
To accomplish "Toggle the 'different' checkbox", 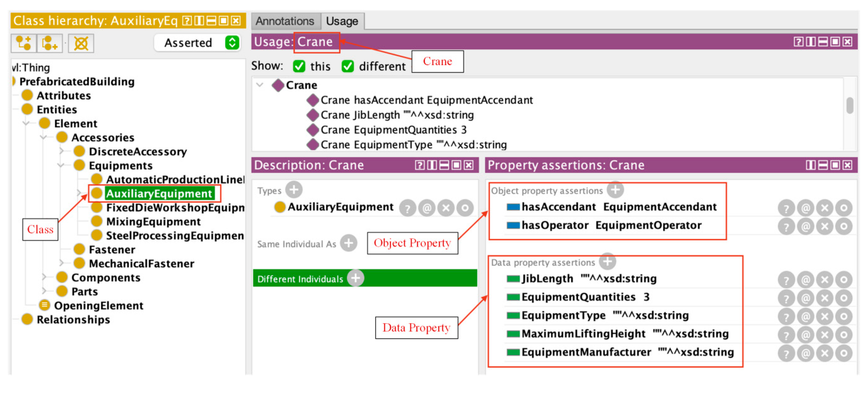I will (348, 66).
